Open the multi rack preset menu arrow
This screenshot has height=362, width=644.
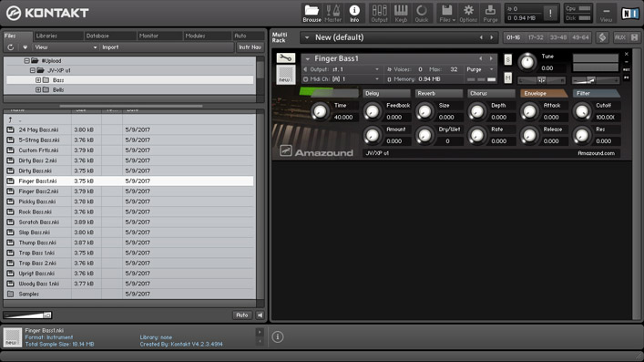[307, 37]
